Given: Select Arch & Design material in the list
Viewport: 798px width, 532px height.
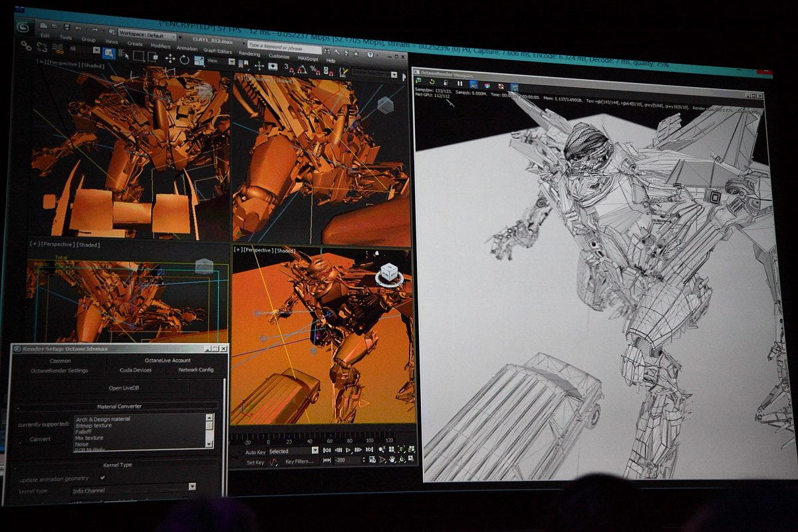Looking at the screenshot, I should pyautogui.click(x=103, y=419).
